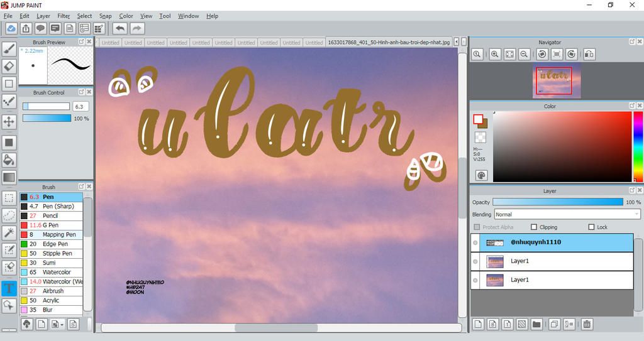Switch to the first Untitled tab
This screenshot has height=341, width=644.
110,42
